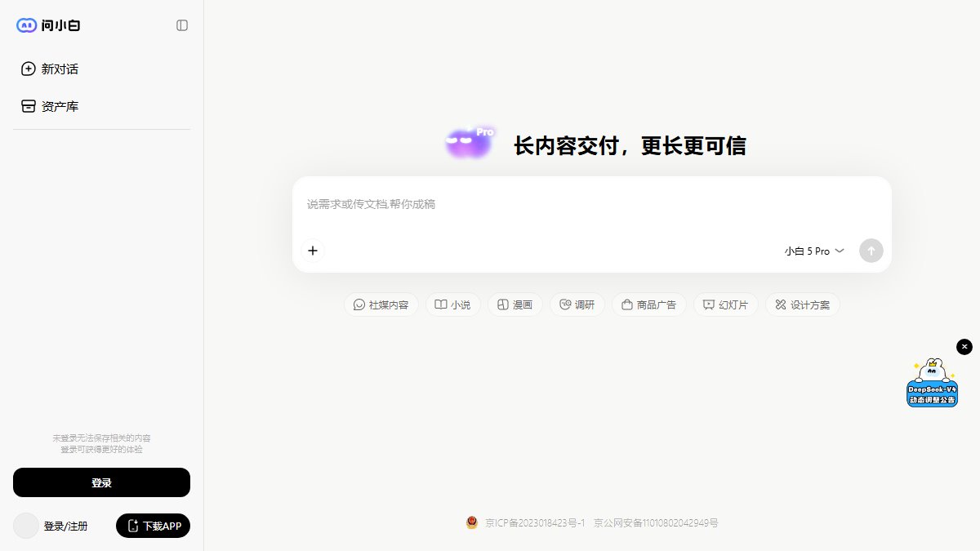The height and width of the screenshot is (551, 980).
Task: Click the headline 长内容交付，更长更可信
Action: click(x=630, y=146)
